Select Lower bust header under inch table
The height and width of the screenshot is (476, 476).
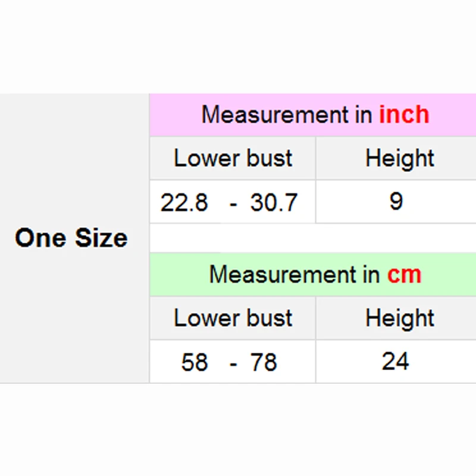click(233, 158)
